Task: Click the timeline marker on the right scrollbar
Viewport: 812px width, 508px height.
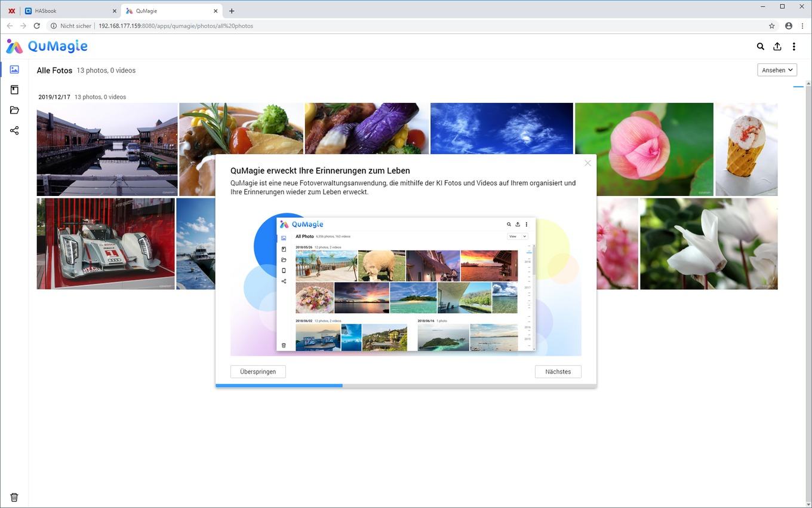Action: pos(798,87)
